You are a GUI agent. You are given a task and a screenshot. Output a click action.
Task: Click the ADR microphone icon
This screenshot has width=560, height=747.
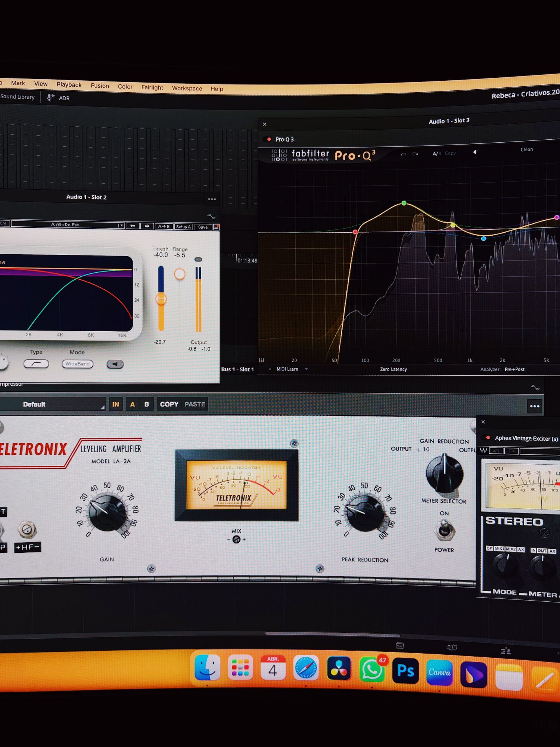click(50, 97)
